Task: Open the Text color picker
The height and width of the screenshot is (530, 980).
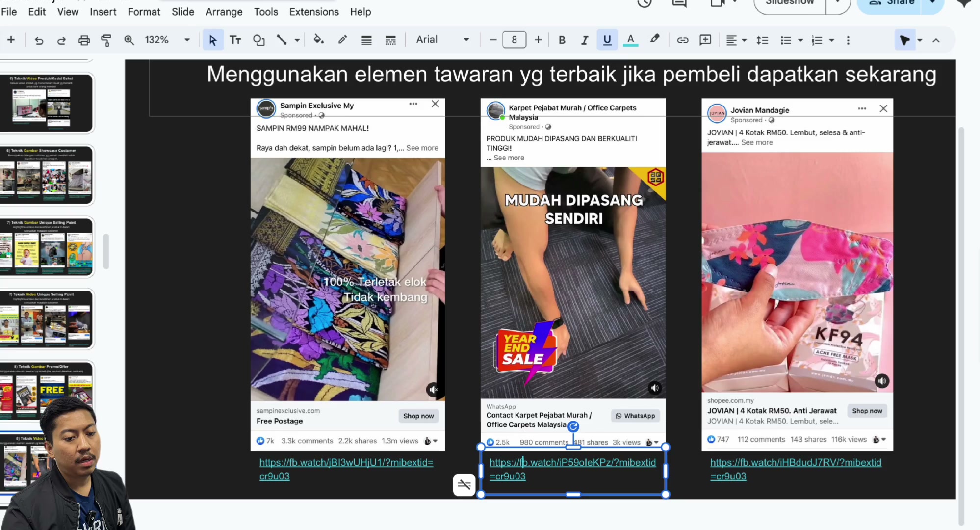Action: click(x=630, y=40)
